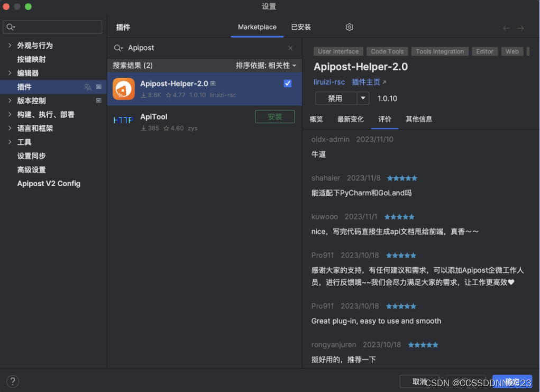Click the magnifier icon in plugin search field

tap(118, 48)
